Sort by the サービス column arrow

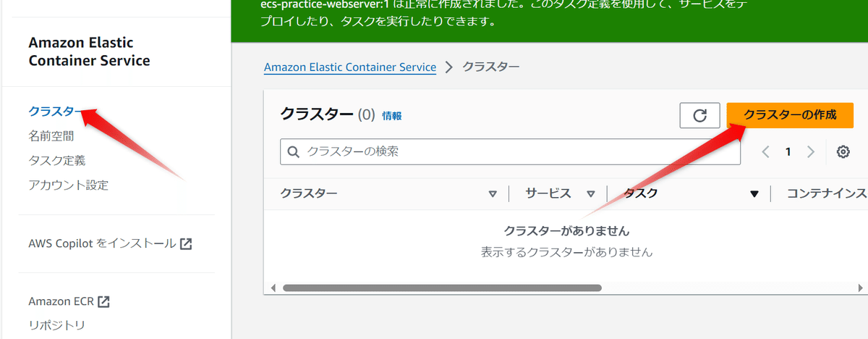(x=591, y=194)
